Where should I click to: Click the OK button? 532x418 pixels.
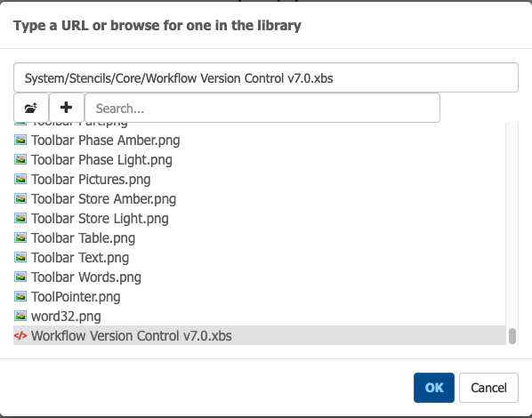pyautogui.click(x=434, y=388)
